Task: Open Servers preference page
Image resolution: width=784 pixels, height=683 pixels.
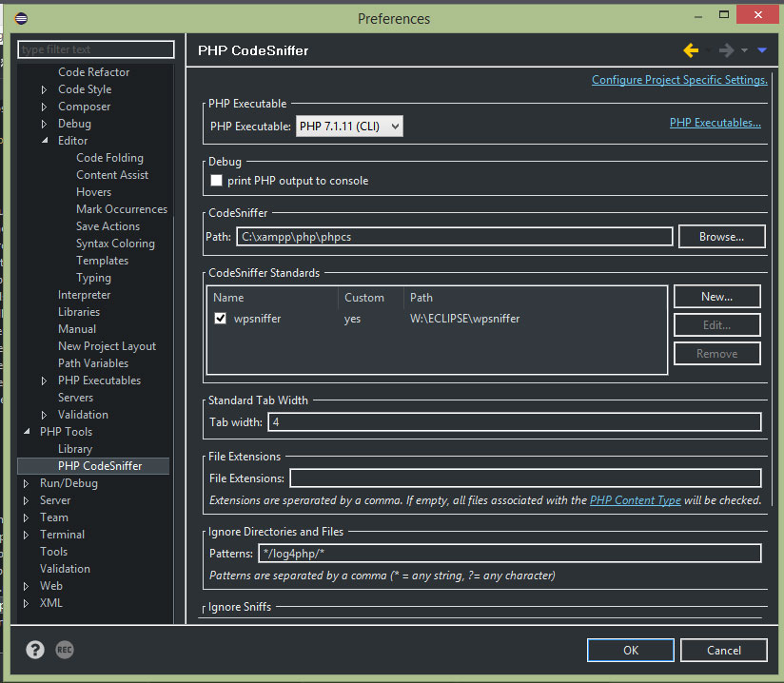Action: point(75,398)
